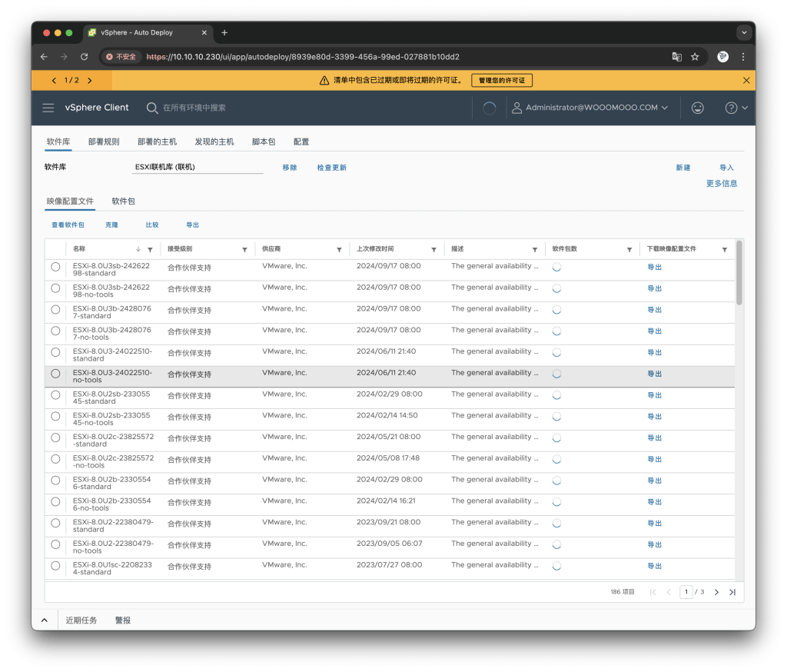The width and height of the screenshot is (787, 672).
Task: Bookmark page with the star icon
Action: (x=695, y=57)
